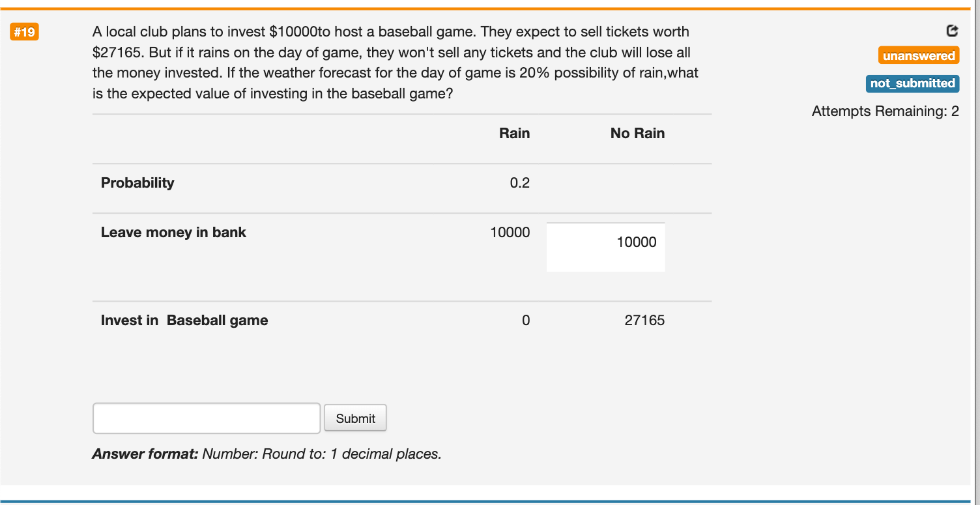Click the Attempts Remaining: 2 text
Viewport: 980px width, 505px height.
885,111
